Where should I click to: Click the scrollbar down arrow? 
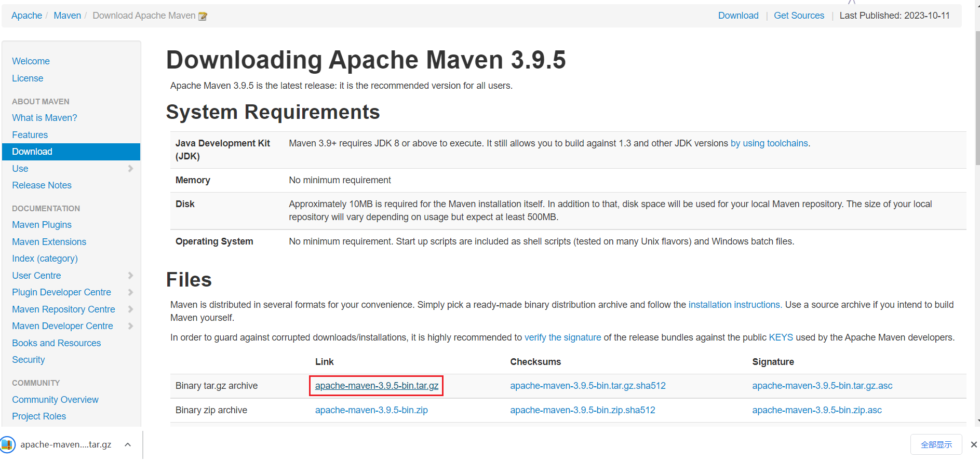point(977,422)
